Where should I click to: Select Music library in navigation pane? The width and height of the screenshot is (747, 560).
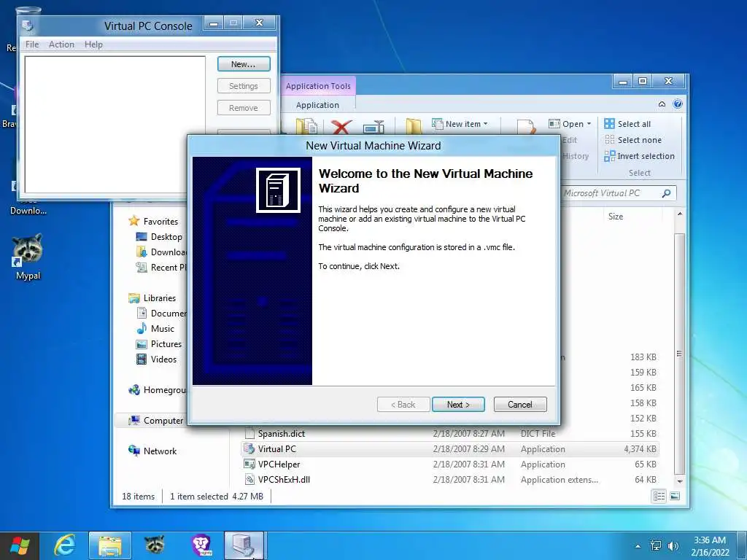click(162, 329)
